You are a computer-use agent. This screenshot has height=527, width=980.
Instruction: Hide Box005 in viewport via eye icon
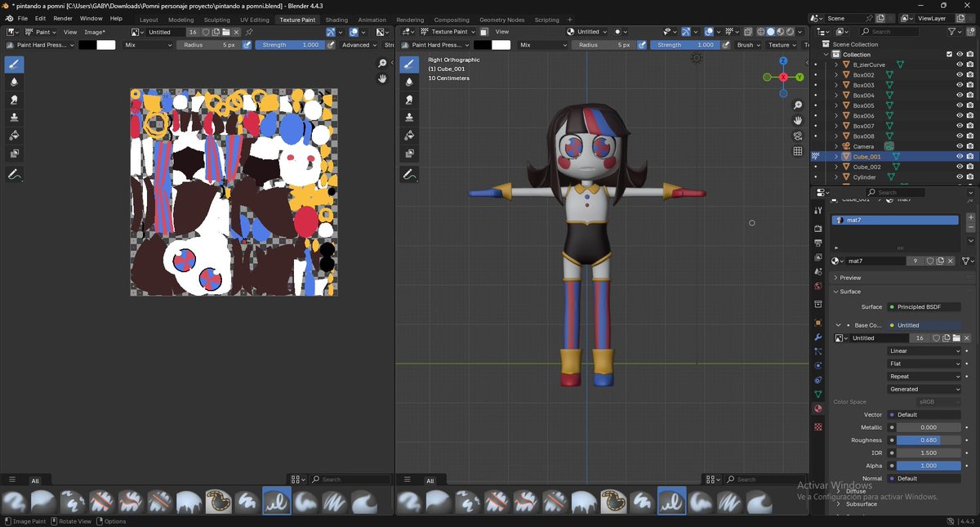click(960, 105)
